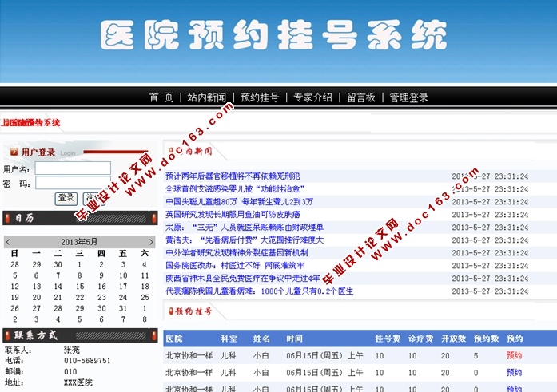Go to 留言板 page

tap(360, 97)
